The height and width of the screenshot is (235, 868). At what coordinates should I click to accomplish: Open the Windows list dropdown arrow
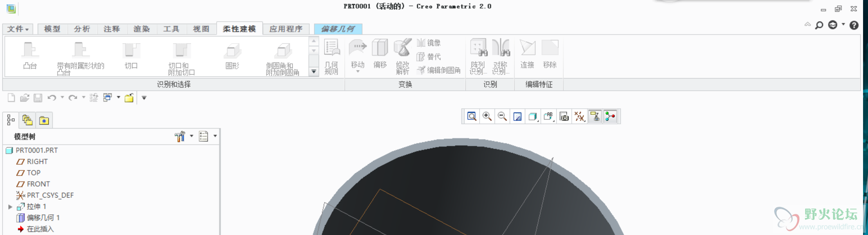pos(118,97)
